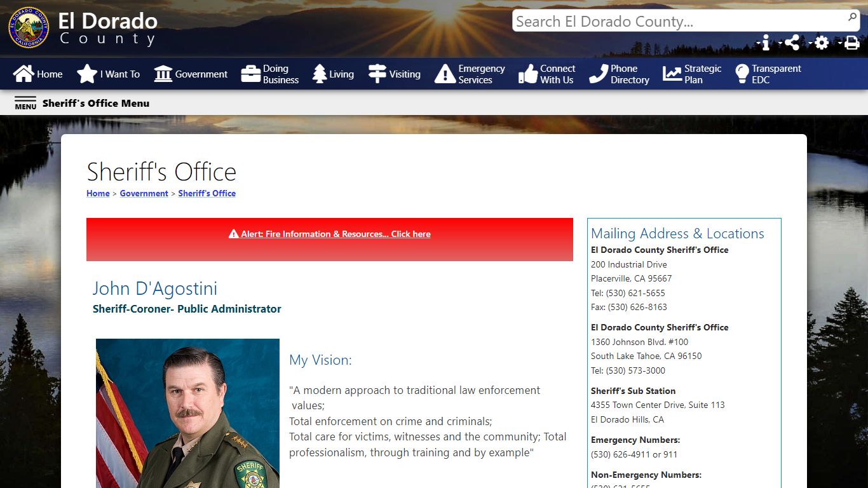Image resolution: width=868 pixels, height=488 pixels.
Task: Click the Living tree icon
Action: coord(320,74)
